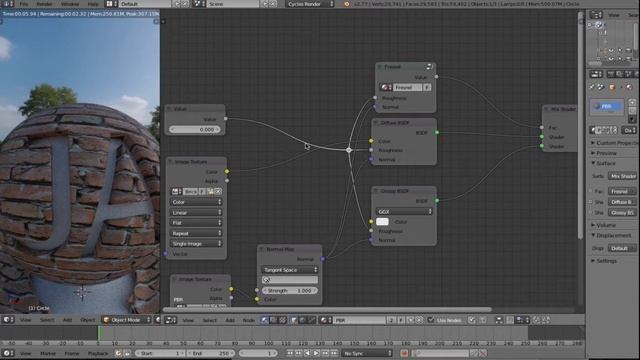Toggle fake user F on Fresnel group
The image size is (640, 360).
427,87
